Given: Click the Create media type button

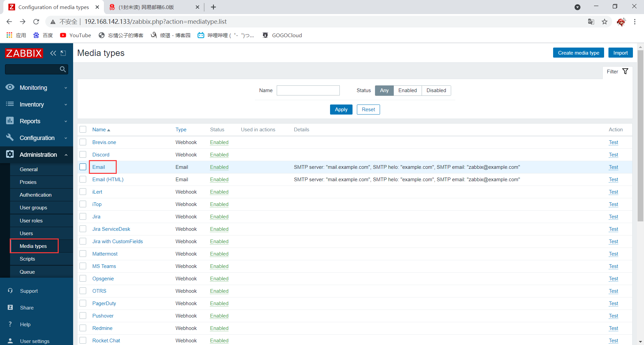Looking at the screenshot, I should click(x=578, y=53).
